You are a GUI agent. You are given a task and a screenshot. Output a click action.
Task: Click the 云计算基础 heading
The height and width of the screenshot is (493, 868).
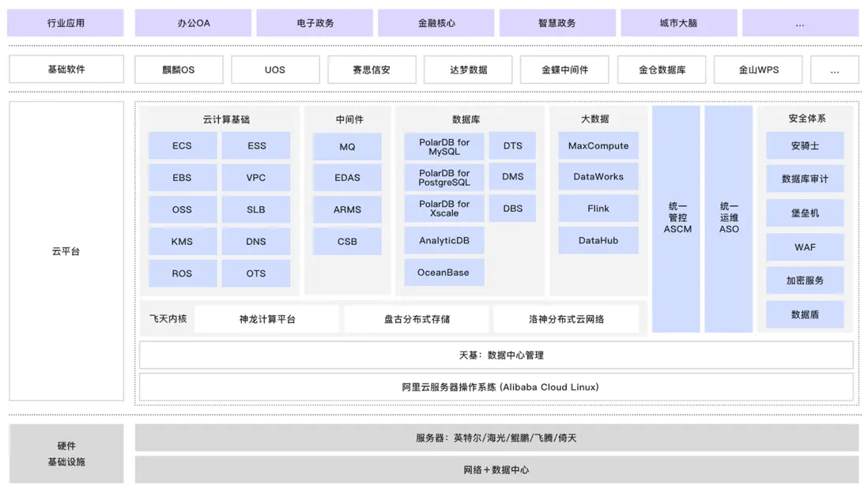[x=226, y=119]
